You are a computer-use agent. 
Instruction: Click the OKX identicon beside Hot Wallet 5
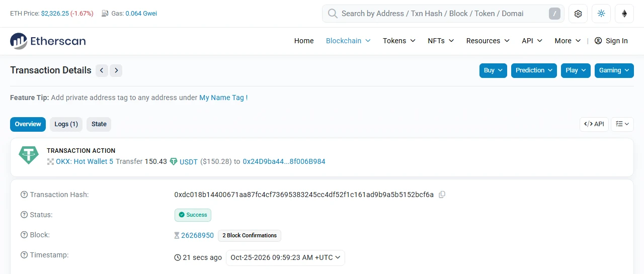click(x=50, y=162)
